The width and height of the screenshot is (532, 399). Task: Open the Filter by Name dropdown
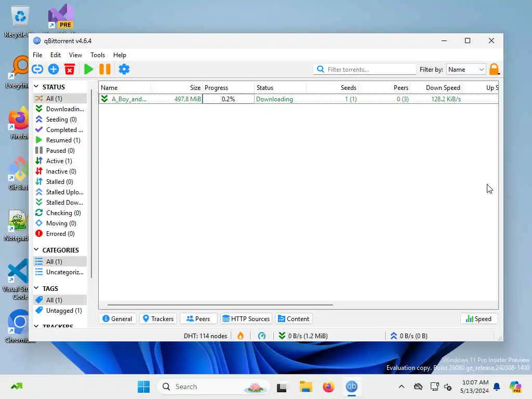[466, 69]
